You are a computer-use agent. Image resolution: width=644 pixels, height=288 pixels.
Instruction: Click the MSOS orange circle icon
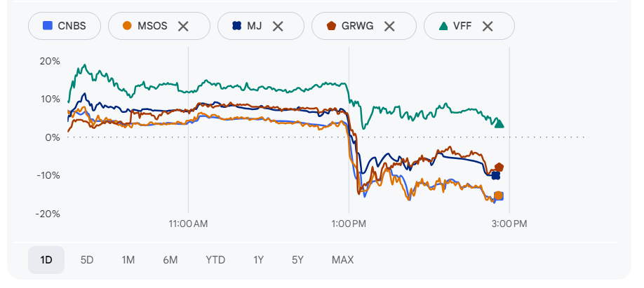(x=127, y=26)
